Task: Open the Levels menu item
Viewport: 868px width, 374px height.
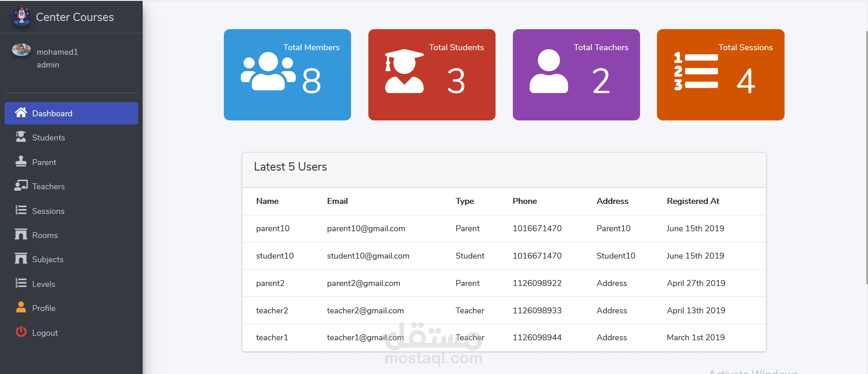Action: pyautogui.click(x=71, y=284)
